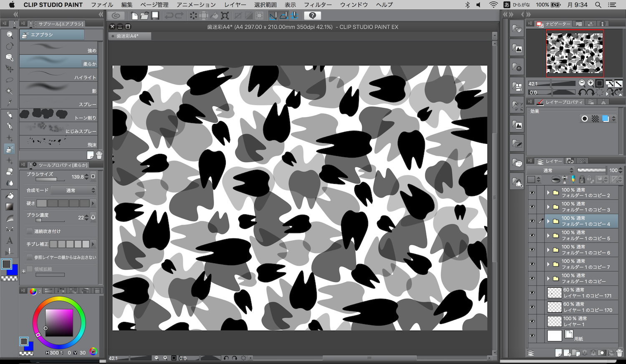Click the Redo arrow in command bar
626x364 pixels.
pos(179,15)
